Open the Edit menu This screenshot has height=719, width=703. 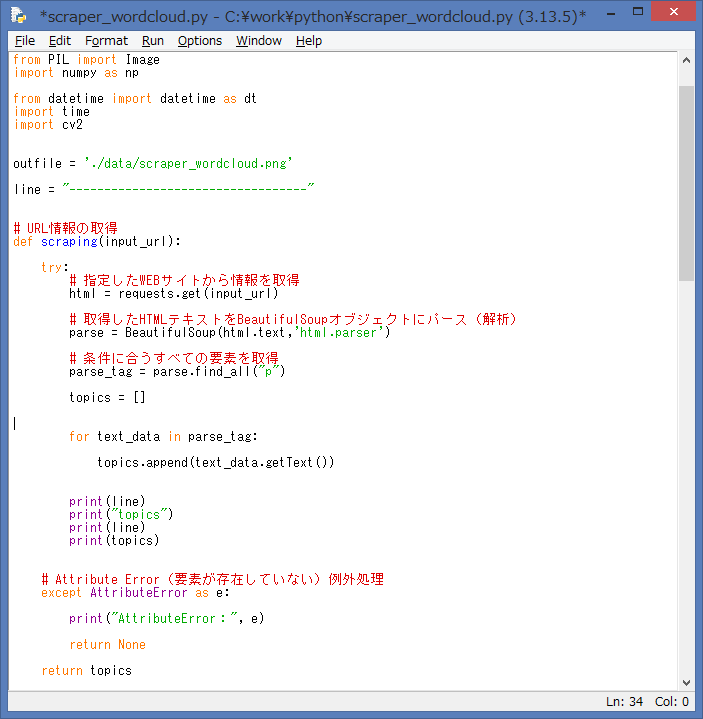tap(60, 41)
